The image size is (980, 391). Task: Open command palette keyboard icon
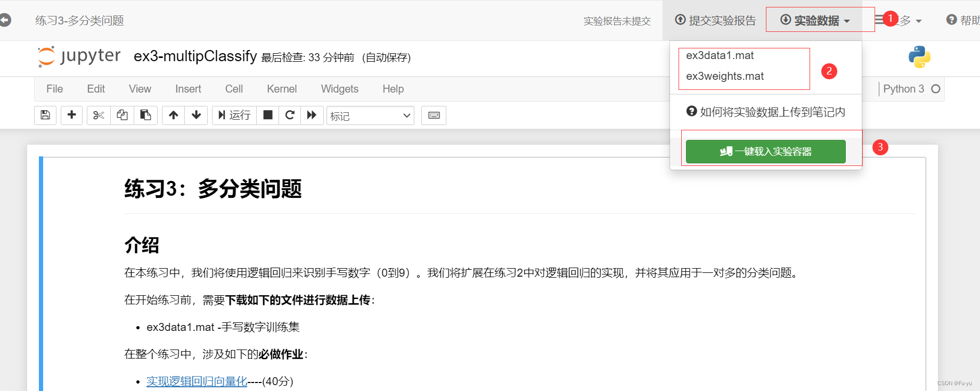pos(434,115)
